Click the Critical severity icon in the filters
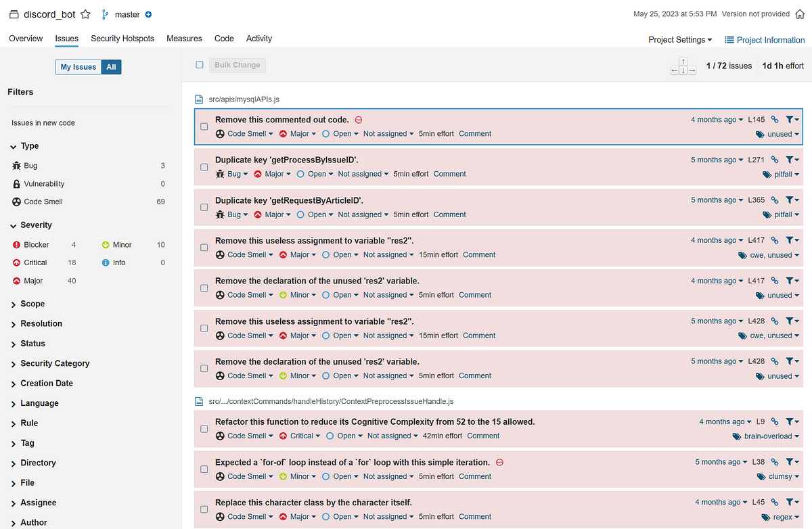The width and height of the screenshot is (812, 529). pos(17,262)
